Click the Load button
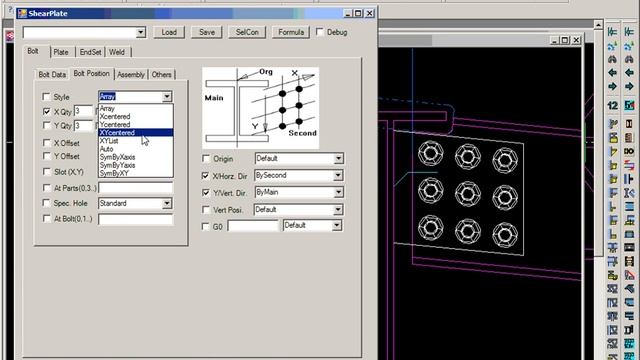The width and height of the screenshot is (640, 360). pos(169,32)
